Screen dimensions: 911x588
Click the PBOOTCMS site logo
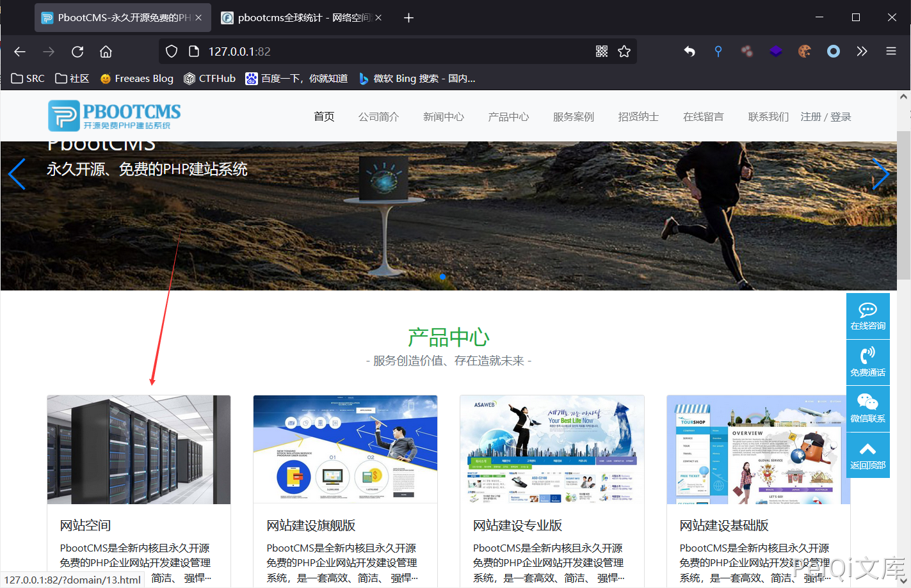point(115,116)
